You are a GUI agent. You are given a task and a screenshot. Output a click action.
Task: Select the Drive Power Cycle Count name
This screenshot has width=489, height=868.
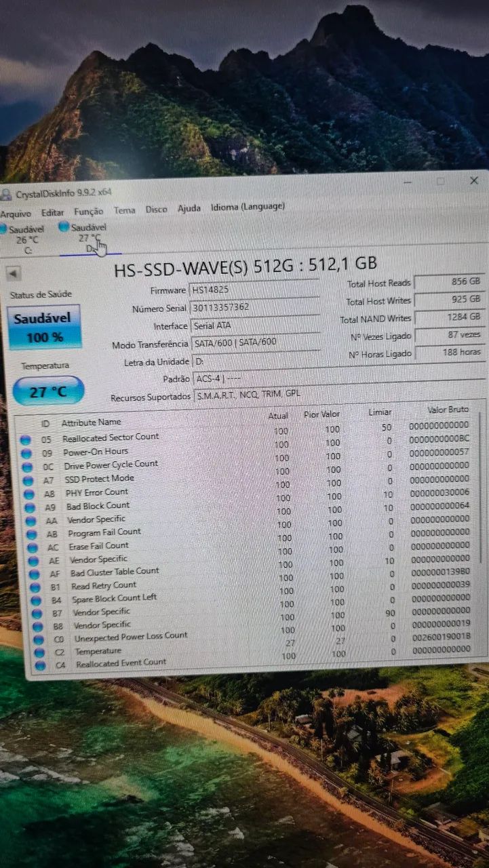pyautogui.click(x=111, y=465)
